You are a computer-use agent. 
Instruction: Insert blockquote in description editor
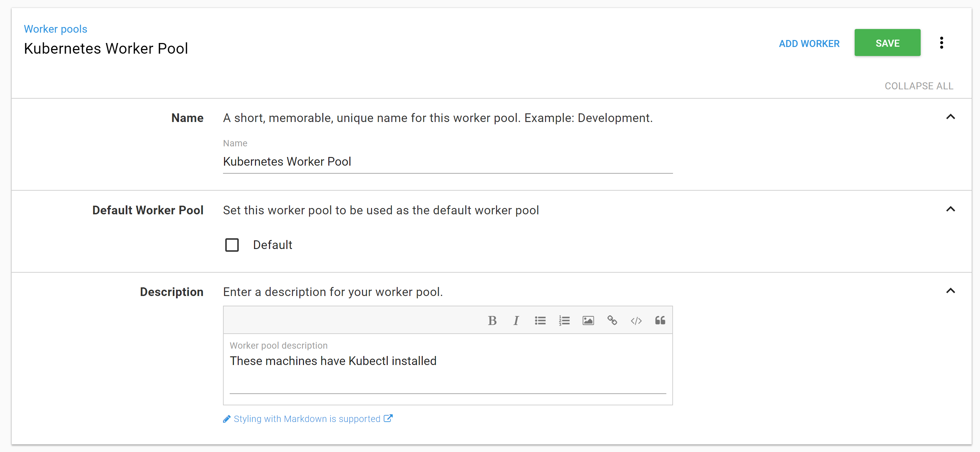[660, 321]
